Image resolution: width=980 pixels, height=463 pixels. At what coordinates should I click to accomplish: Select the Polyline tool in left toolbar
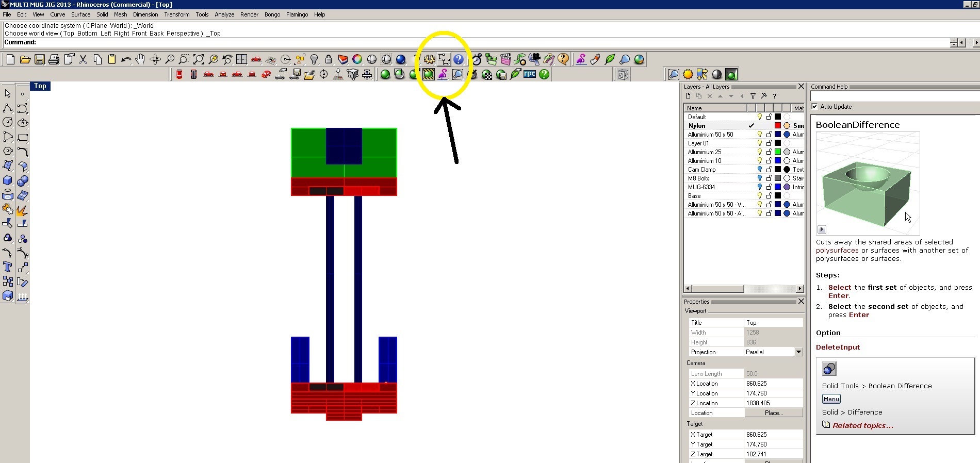[8, 108]
